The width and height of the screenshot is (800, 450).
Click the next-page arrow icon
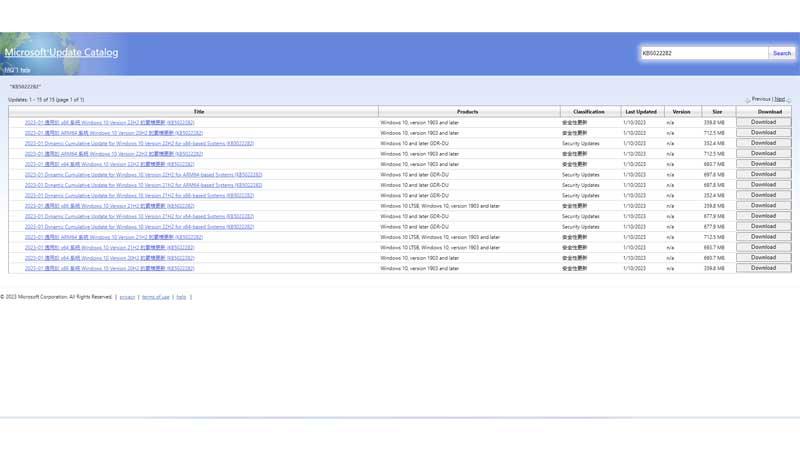(x=789, y=100)
